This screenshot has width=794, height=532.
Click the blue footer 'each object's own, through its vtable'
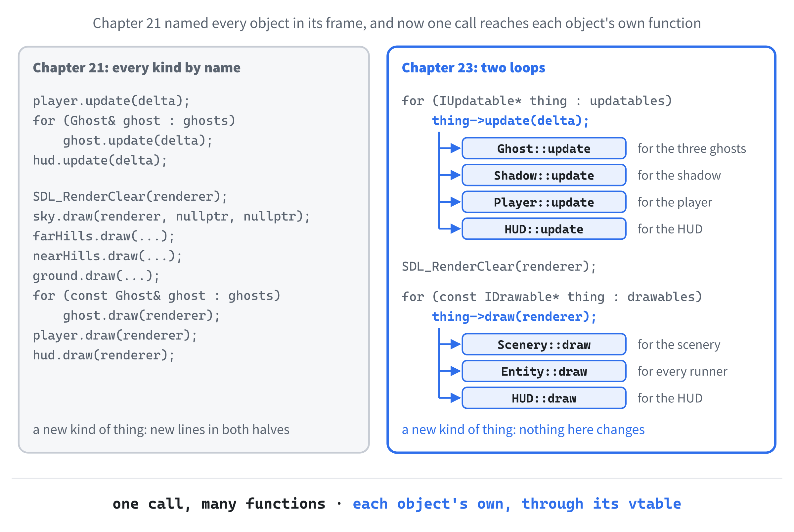coord(517,504)
